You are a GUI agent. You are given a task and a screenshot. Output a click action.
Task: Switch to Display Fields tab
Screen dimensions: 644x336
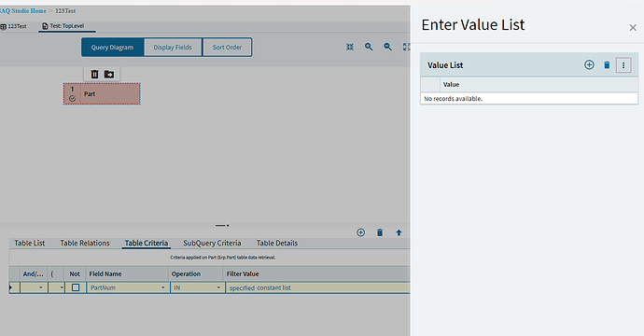point(173,48)
